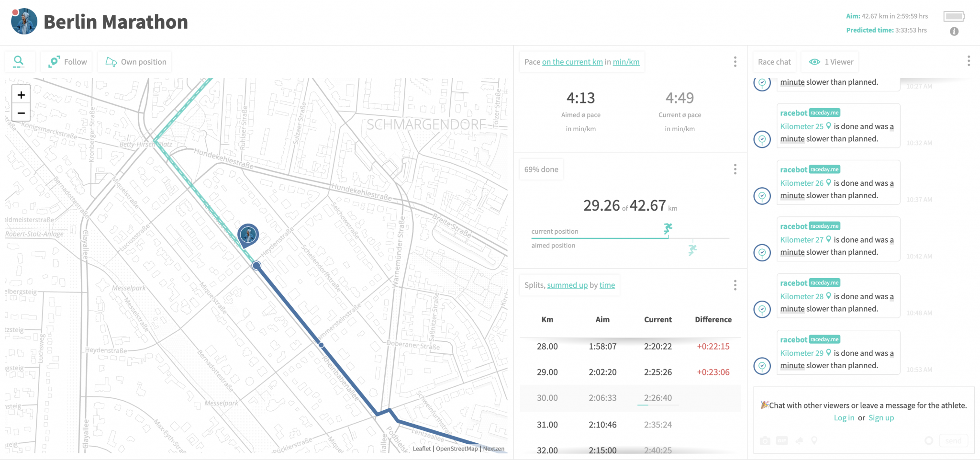Switch pace units via the min/km link
Viewport: 980px width, 461px height.
coord(626,62)
